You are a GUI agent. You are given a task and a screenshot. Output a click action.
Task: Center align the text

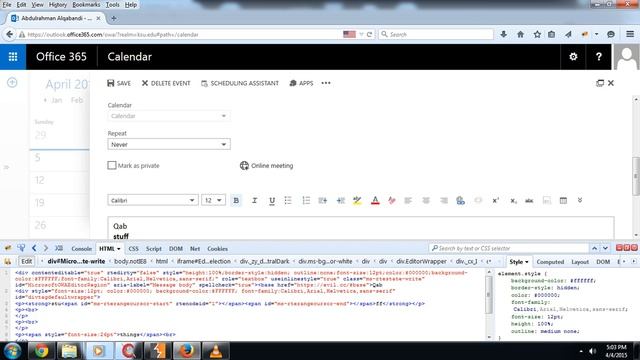coord(426,200)
